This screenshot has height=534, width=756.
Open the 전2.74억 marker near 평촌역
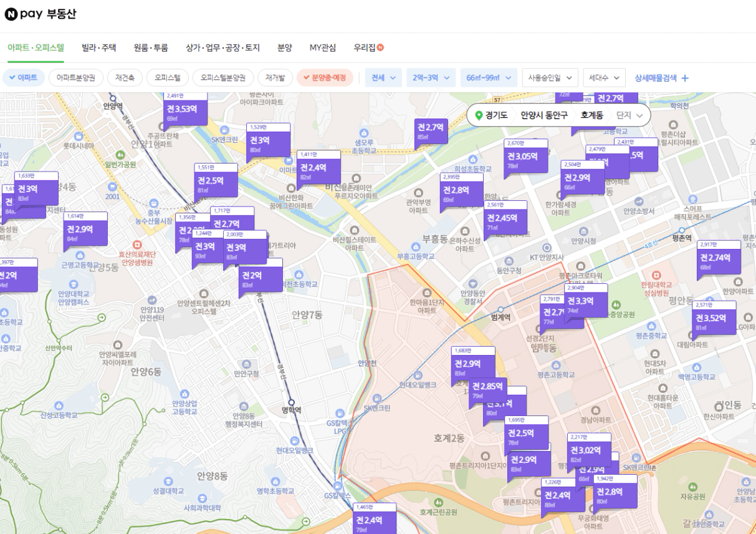[719, 260]
